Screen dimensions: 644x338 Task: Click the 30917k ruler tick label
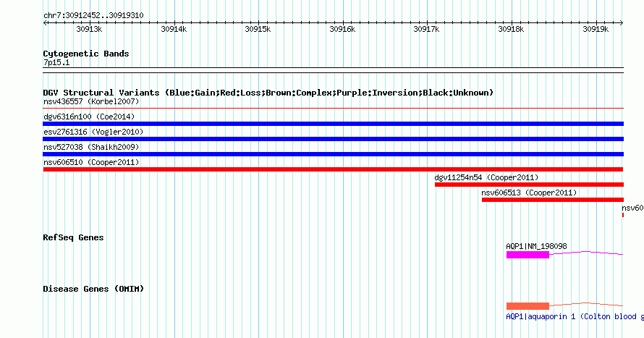coord(426,29)
